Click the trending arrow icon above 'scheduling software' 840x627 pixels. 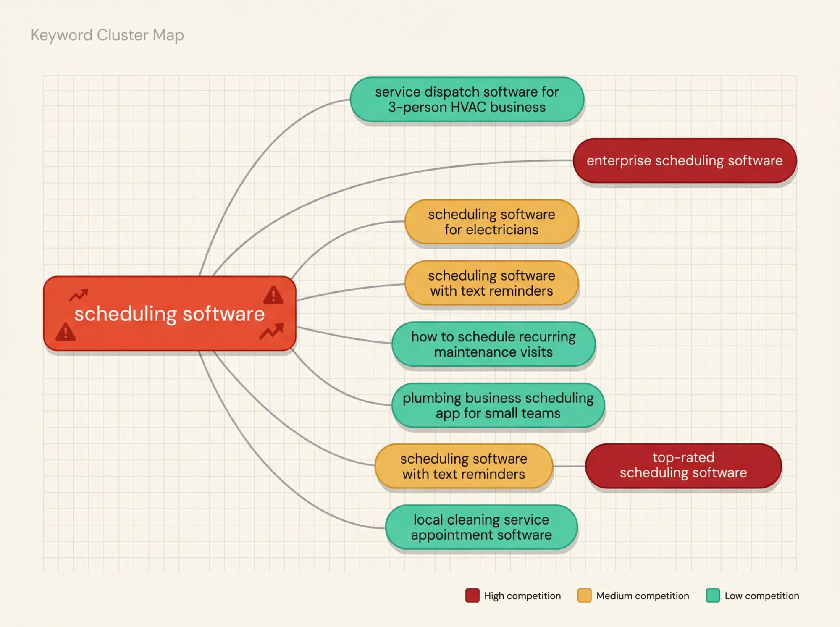tap(79, 295)
